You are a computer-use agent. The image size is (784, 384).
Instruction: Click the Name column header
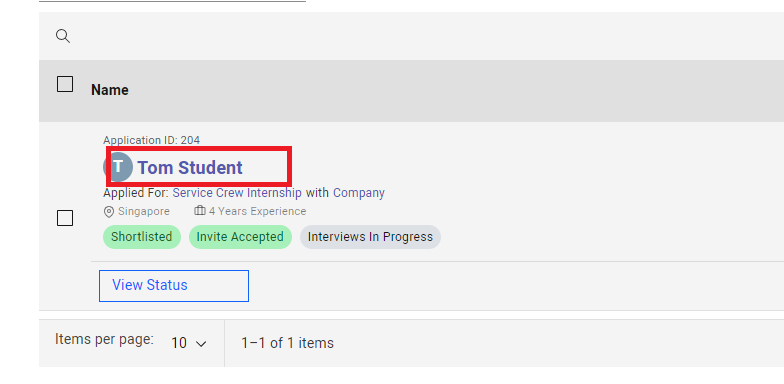point(110,90)
